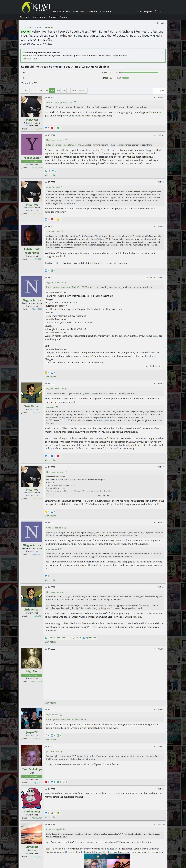Open the page-jump ellipsis after page 1
The image size is (186, 868).
pyautogui.click(x=35, y=91)
